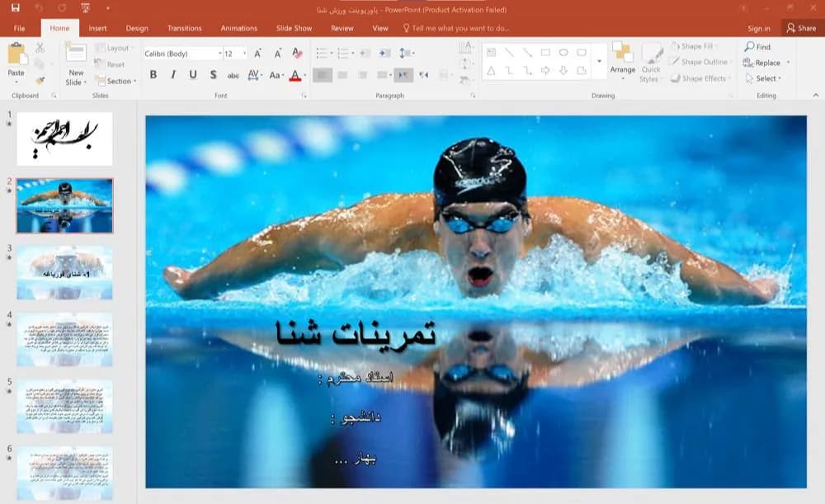Select the text box shape in the gallery
This screenshot has width=825, height=504.
coord(492,52)
